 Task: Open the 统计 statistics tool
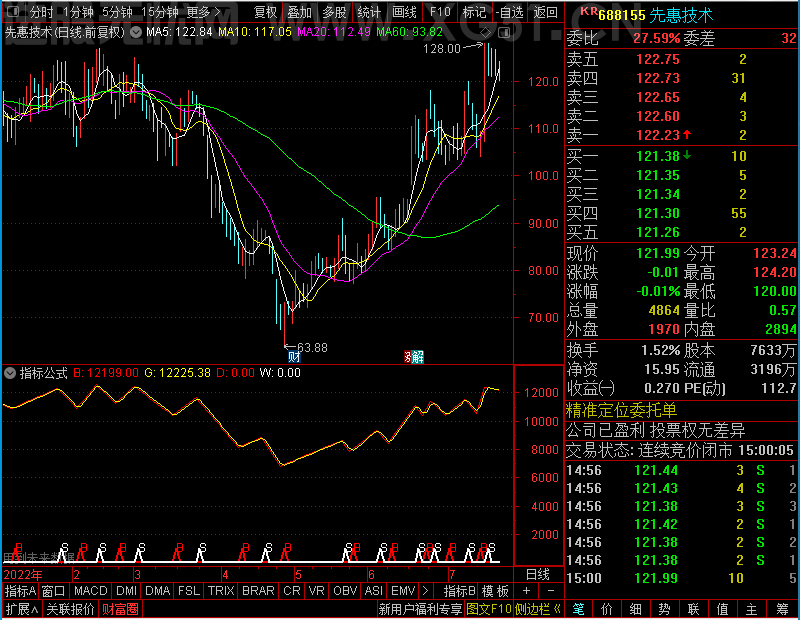(369, 12)
